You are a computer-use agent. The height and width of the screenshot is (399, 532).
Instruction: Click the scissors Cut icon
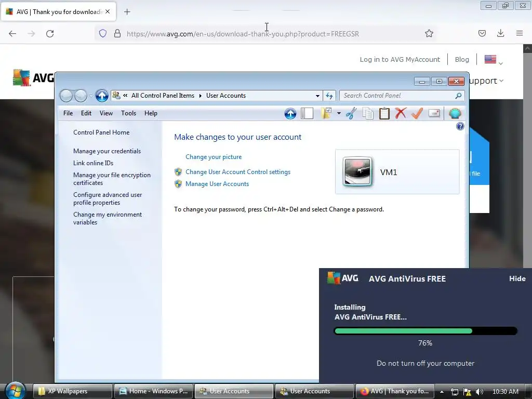pyautogui.click(x=351, y=113)
